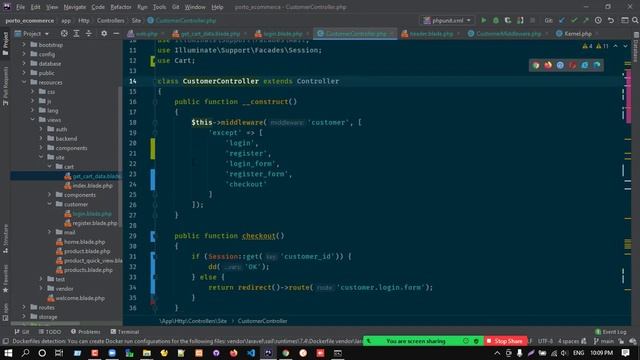Screen dimensions: 640x360
Task: Expand the backend folder
Action: pos(41,138)
